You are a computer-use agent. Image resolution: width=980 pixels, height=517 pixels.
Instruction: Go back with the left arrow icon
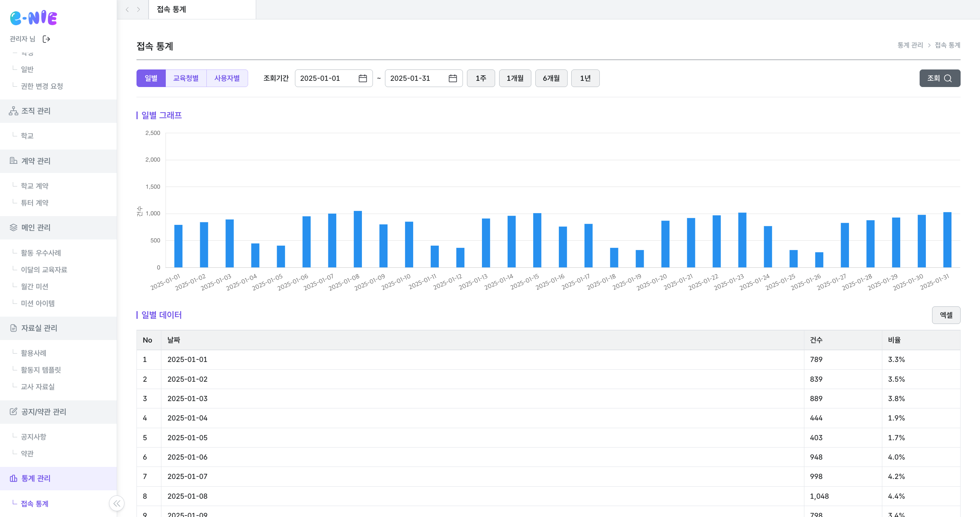click(x=127, y=10)
